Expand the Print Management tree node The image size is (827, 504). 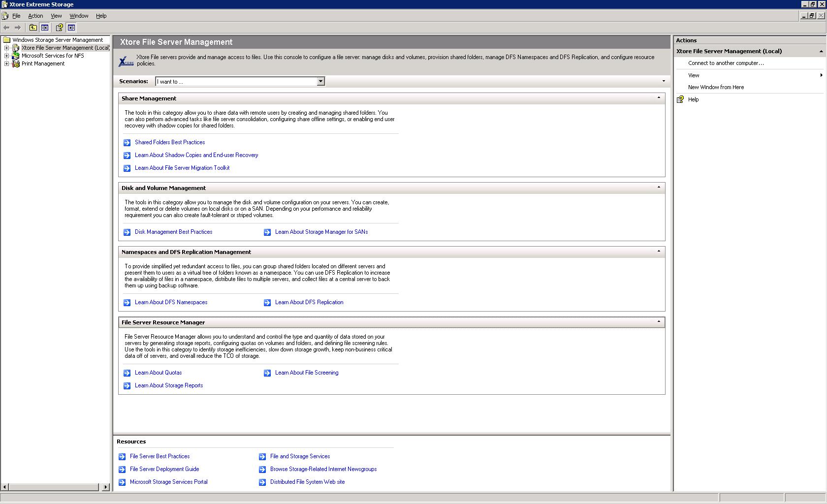tap(7, 63)
